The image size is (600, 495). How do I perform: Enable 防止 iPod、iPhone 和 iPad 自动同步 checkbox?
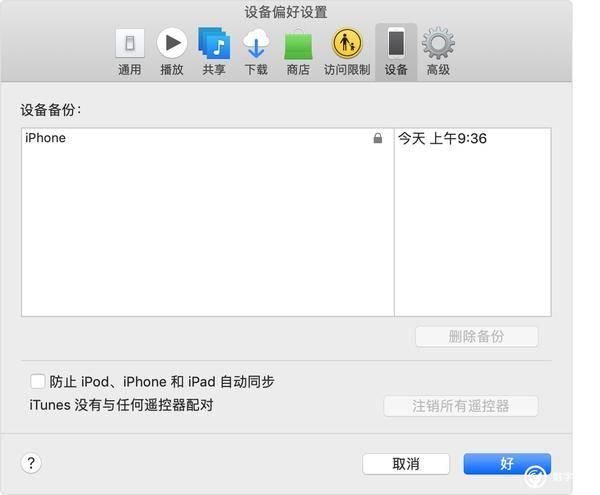click(38, 381)
